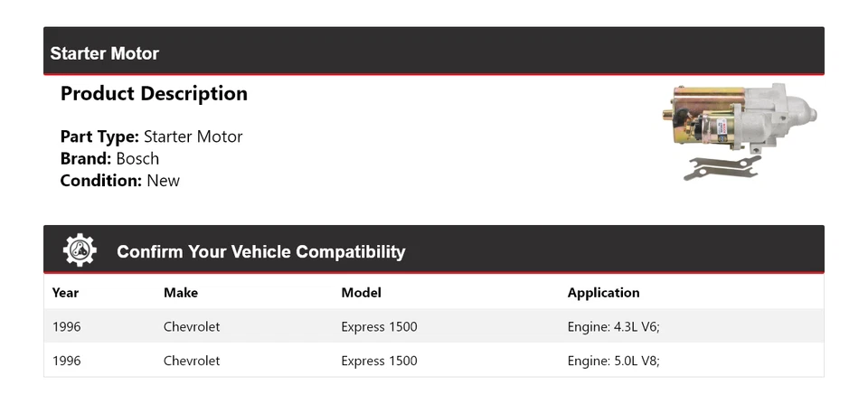Click Chevrolet in the 4.3L V6 row
The height and width of the screenshot is (404, 868).
192,326
